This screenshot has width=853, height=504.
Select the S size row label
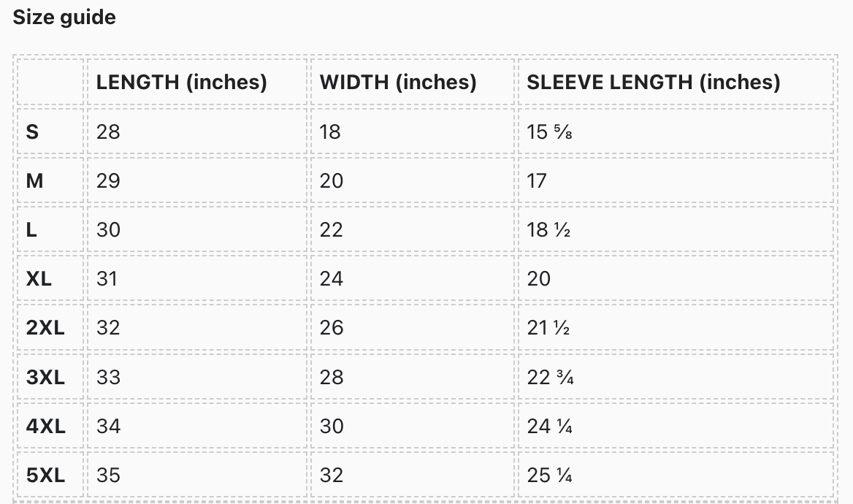33,132
